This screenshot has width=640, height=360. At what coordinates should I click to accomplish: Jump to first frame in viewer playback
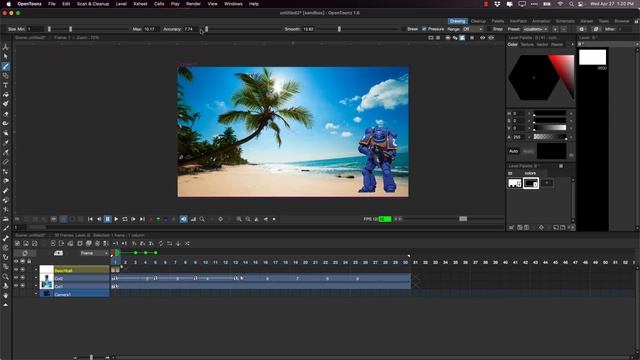(x=90, y=219)
